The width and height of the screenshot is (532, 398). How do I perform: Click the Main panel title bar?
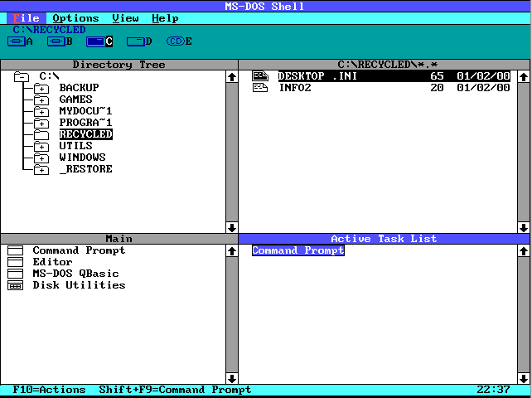tap(119, 239)
